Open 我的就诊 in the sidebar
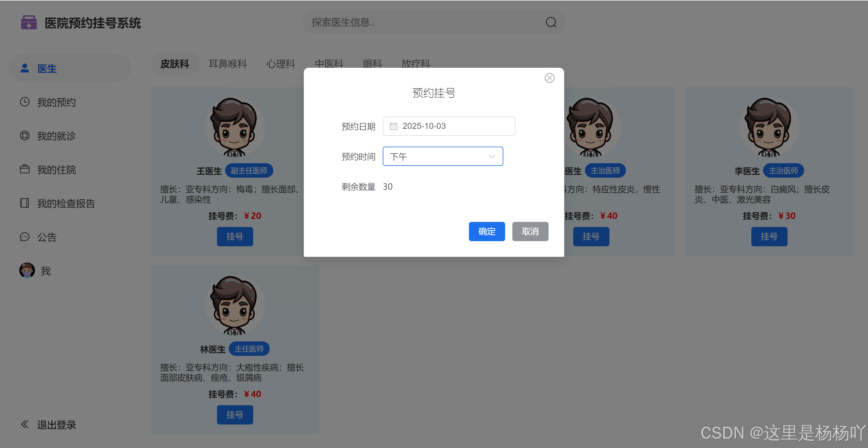 pos(56,136)
